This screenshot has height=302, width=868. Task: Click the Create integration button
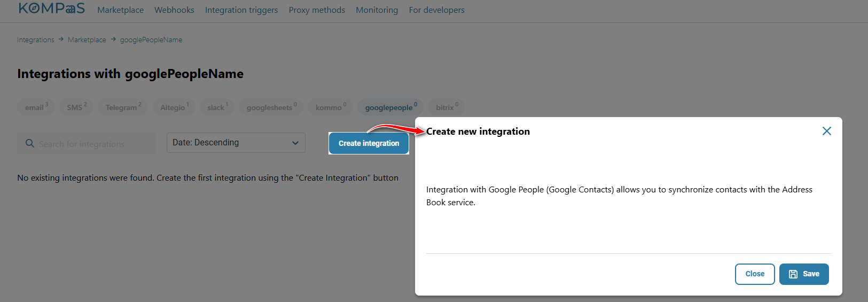(x=369, y=143)
